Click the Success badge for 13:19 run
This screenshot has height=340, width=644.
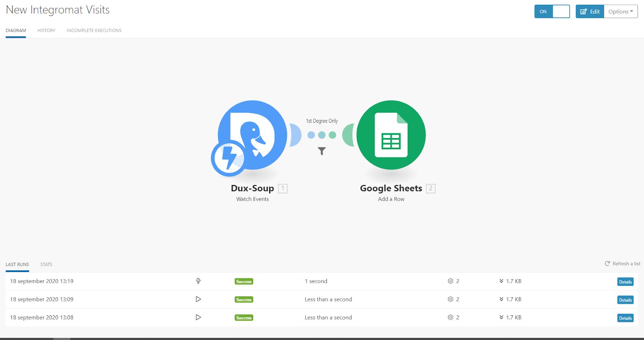click(244, 282)
